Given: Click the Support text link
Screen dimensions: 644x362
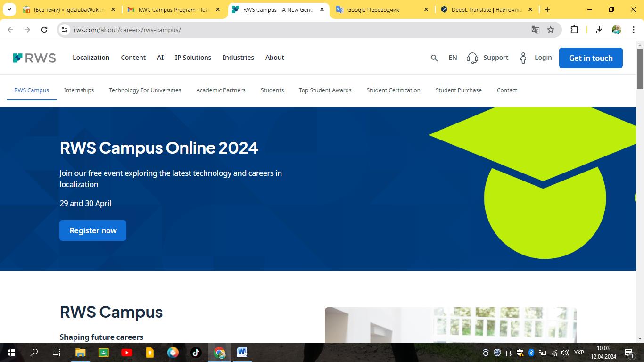Looking at the screenshot, I should pos(496,58).
